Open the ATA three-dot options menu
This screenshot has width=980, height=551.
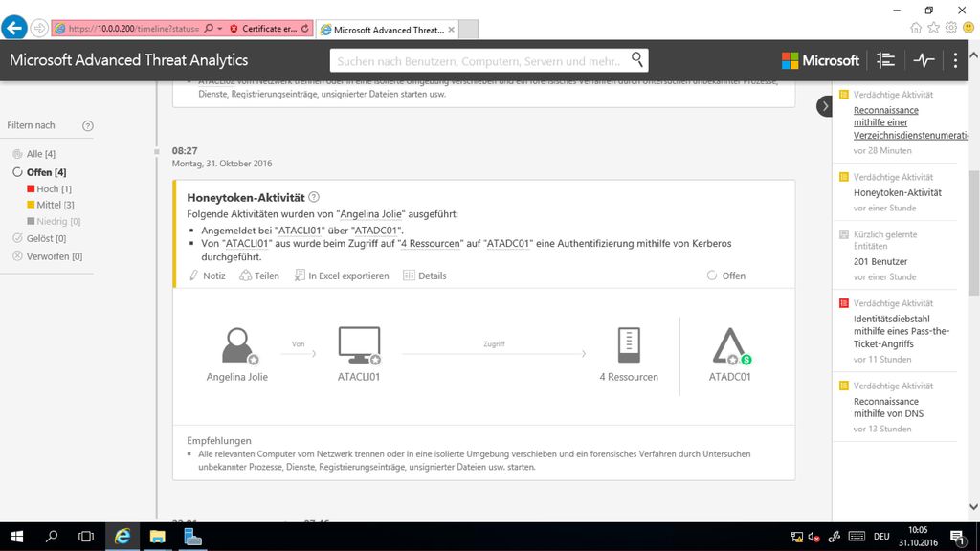tap(955, 60)
